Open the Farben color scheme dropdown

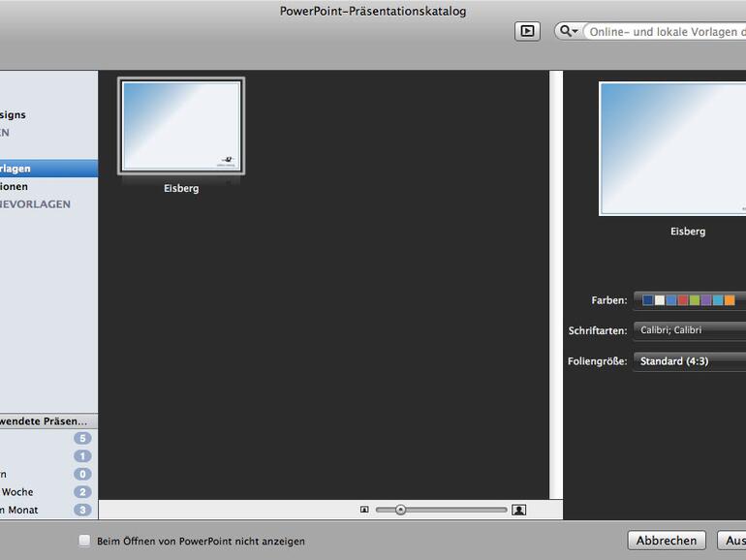[x=690, y=300]
